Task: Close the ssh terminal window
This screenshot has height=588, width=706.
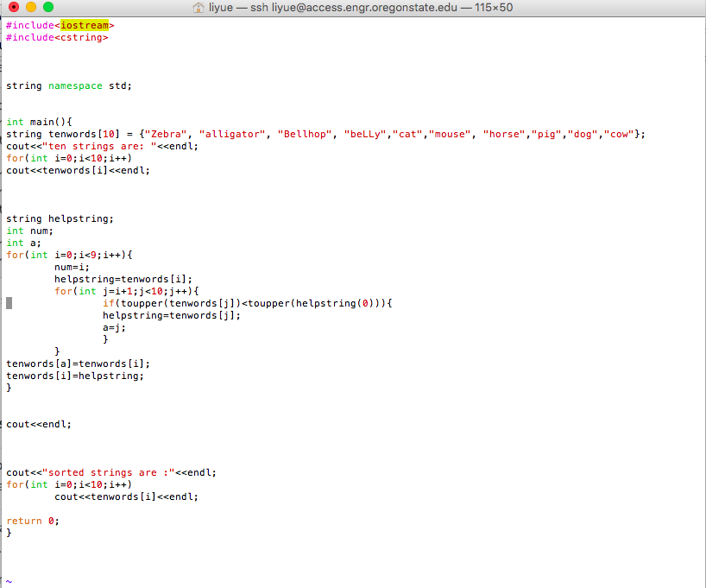Action: pos(14,8)
